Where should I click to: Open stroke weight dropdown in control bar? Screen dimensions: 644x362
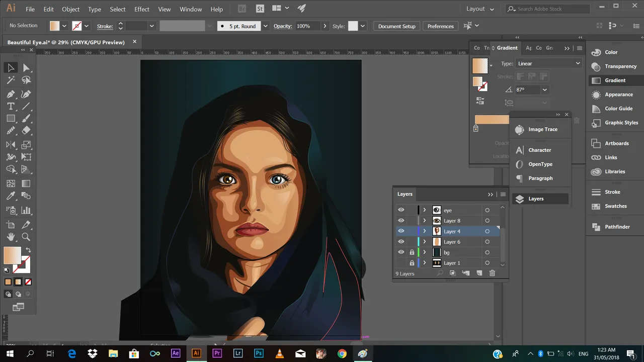[x=151, y=26]
